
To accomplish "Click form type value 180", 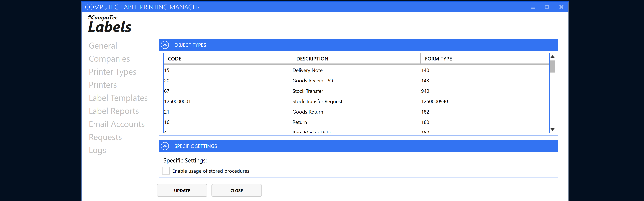I will point(425,122).
